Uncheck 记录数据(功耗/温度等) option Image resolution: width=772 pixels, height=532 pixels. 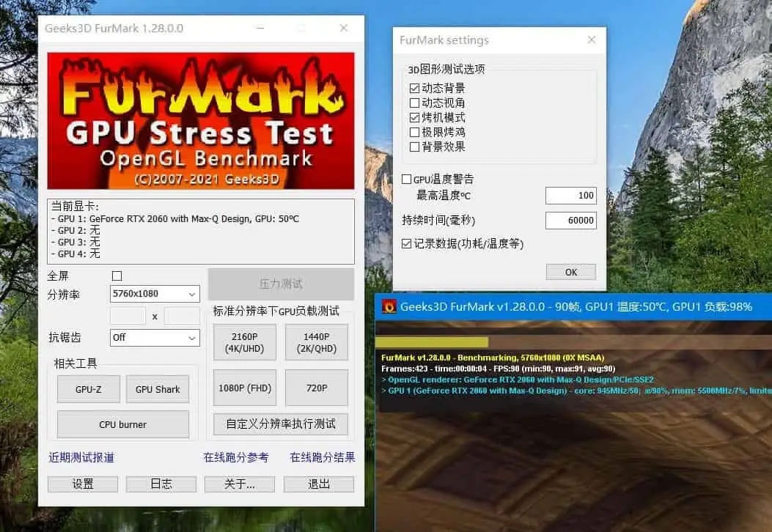(x=406, y=243)
